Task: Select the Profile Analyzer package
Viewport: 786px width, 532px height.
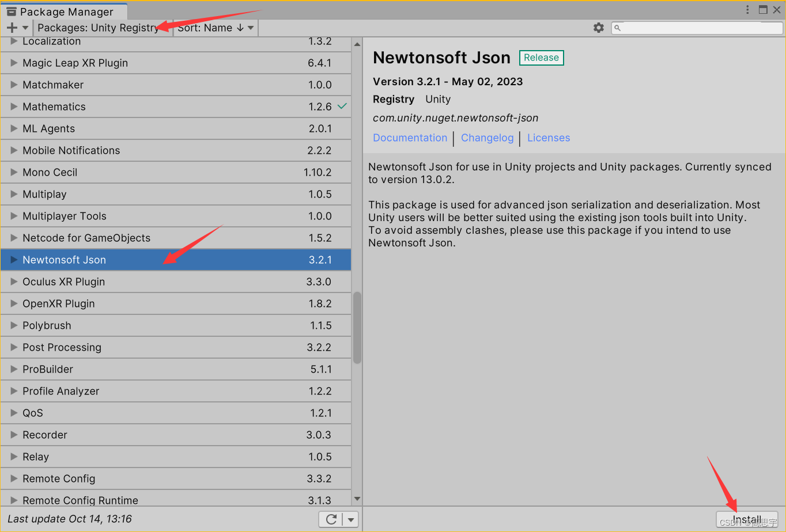Action: (176, 391)
